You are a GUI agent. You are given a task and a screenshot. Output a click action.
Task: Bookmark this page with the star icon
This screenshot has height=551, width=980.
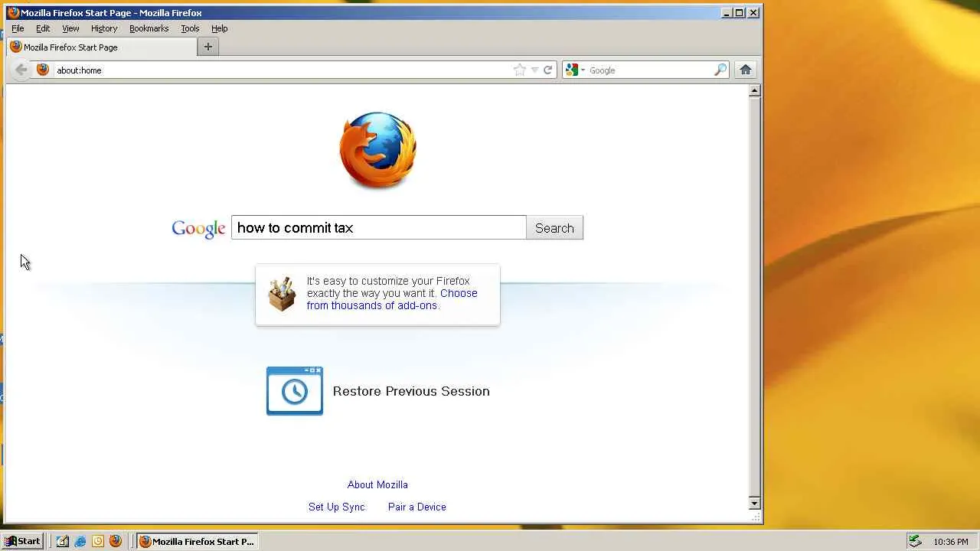520,70
